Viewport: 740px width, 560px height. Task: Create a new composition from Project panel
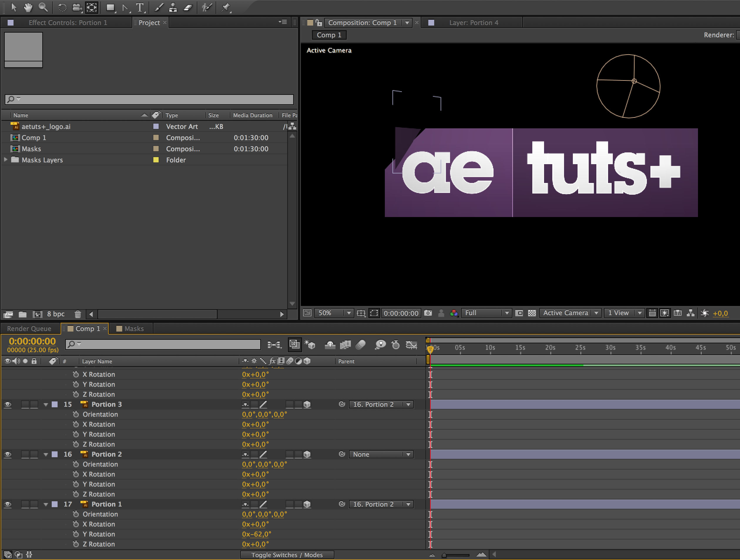(38, 314)
